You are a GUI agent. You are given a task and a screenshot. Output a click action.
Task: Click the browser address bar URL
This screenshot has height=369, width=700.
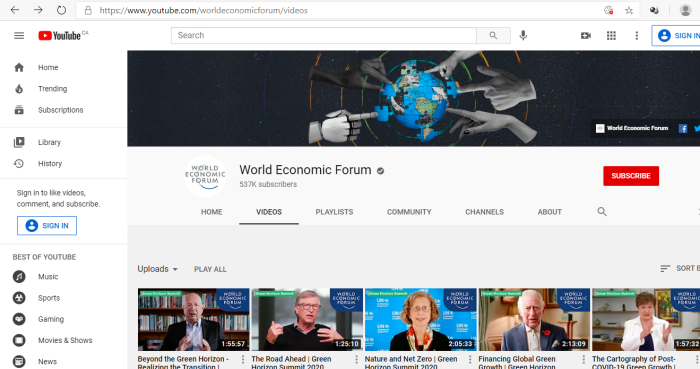point(204,10)
